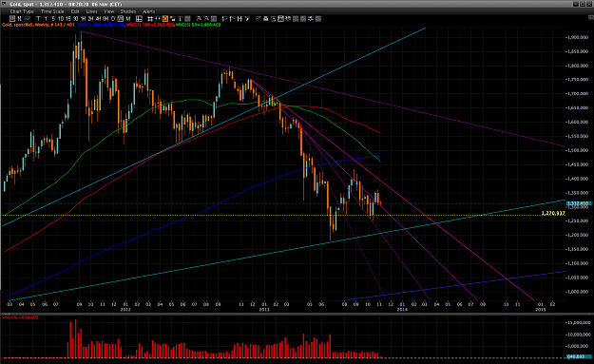This screenshot has width=594, height=364.
Task: Click the zoom out magnifier icon
Action: 206,19
